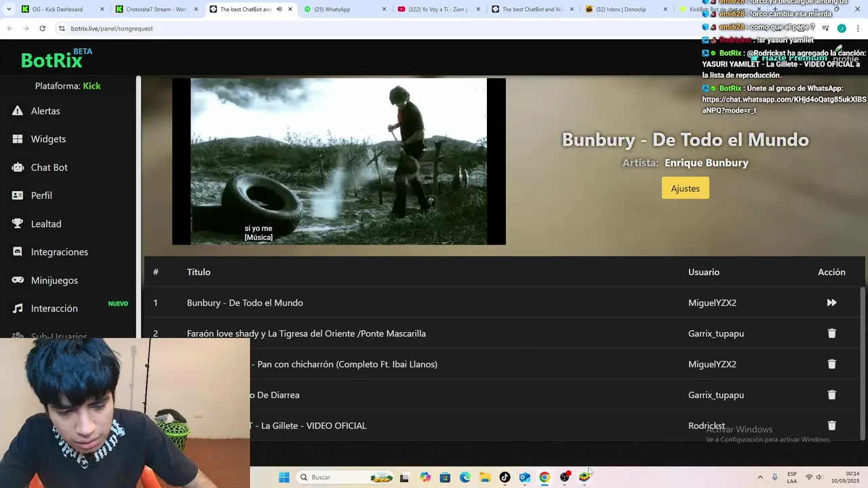This screenshot has width=868, height=488.
Task: Show hidden system tray icons
Action: tap(759, 477)
